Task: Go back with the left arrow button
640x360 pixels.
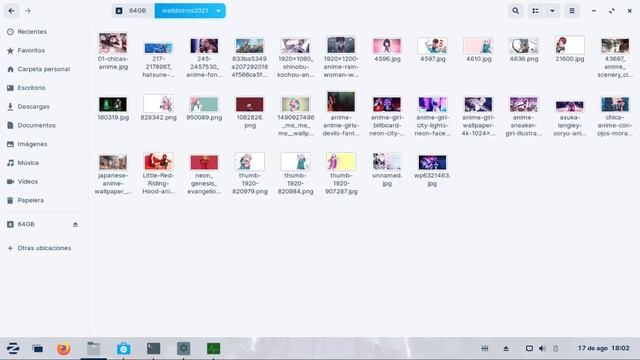Action: 11,11
